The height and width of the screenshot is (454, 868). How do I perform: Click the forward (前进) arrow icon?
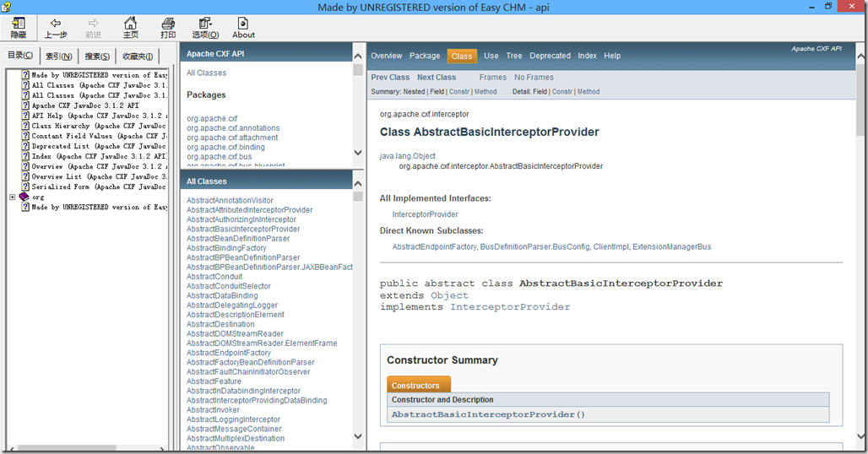pos(94,24)
